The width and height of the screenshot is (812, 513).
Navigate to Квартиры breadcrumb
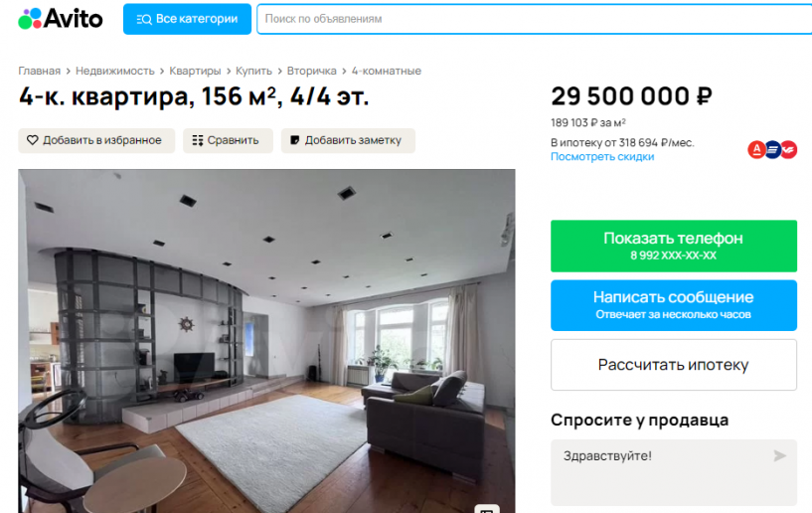195,71
